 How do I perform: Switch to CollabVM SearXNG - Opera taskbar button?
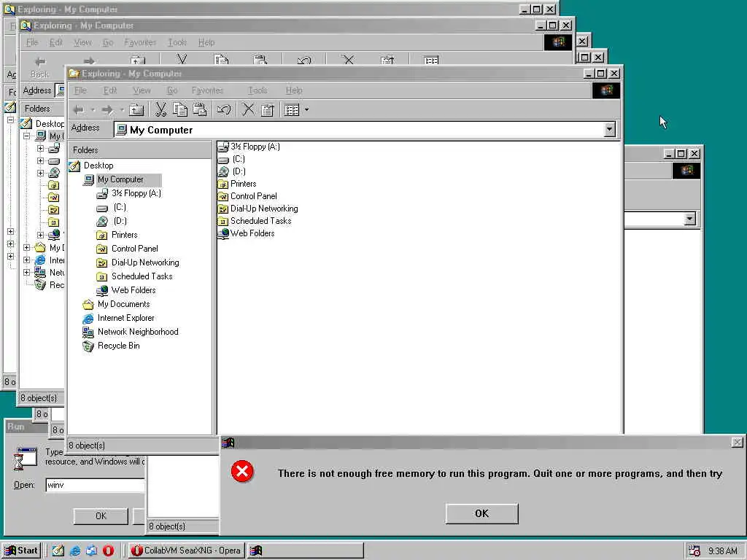point(186,551)
